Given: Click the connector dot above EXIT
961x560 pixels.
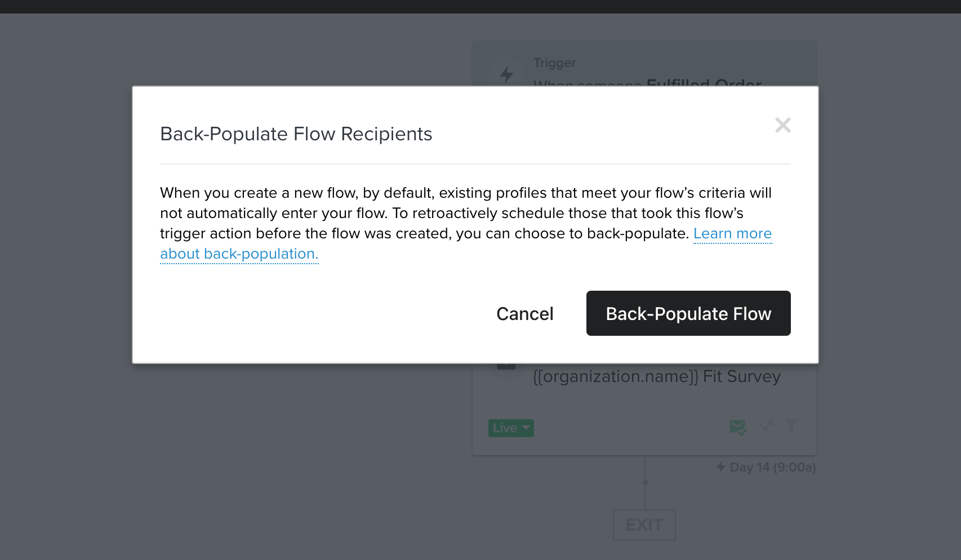Looking at the screenshot, I should coord(646,482).
